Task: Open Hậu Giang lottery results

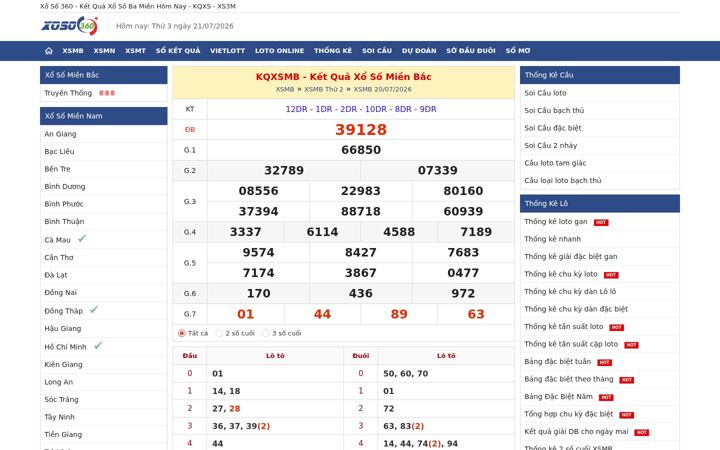Action: [x=62, y=328]
